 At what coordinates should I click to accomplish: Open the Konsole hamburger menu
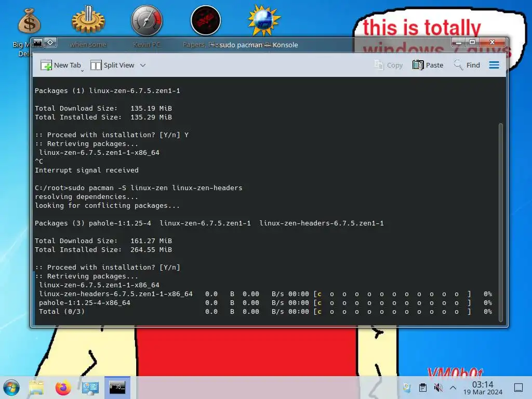click(494, 65)
